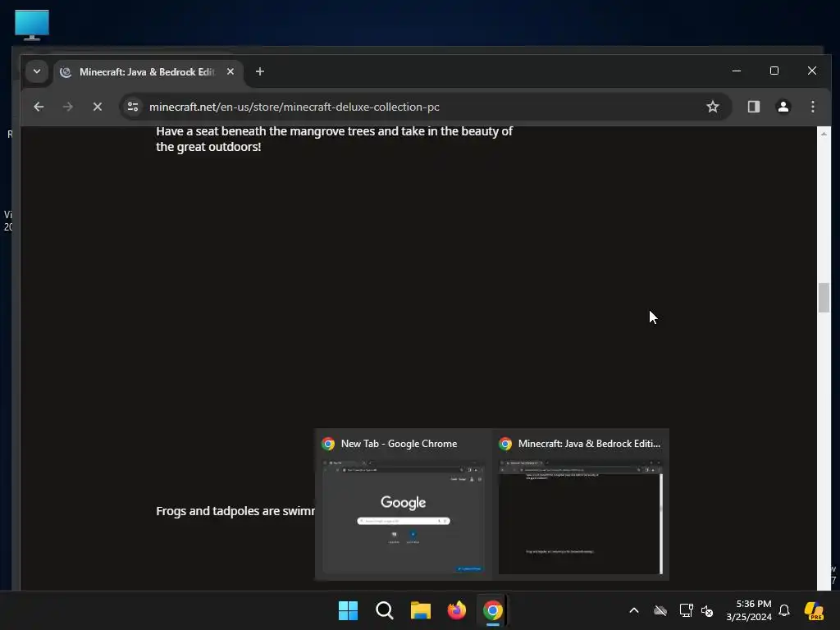The height and width of the screenshot is (630, 840).
Task: Toggle the Chrome side panel
Action: tap(754, 107)
